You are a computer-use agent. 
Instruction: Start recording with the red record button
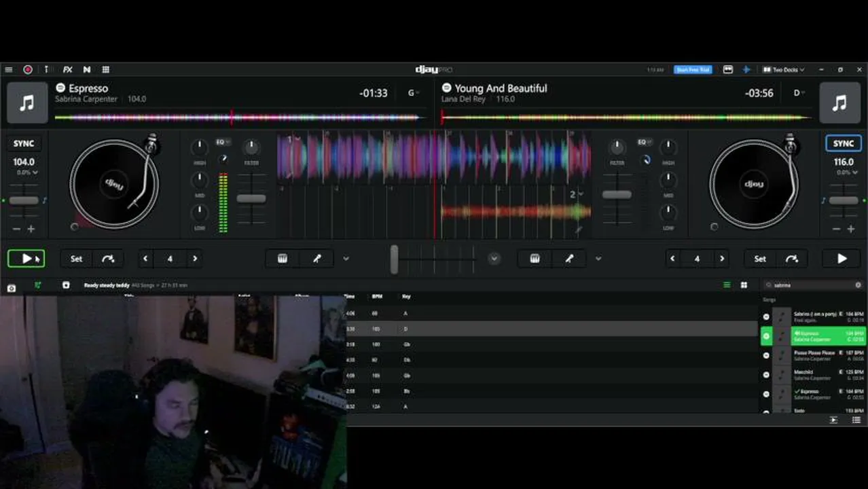(28, 69)
